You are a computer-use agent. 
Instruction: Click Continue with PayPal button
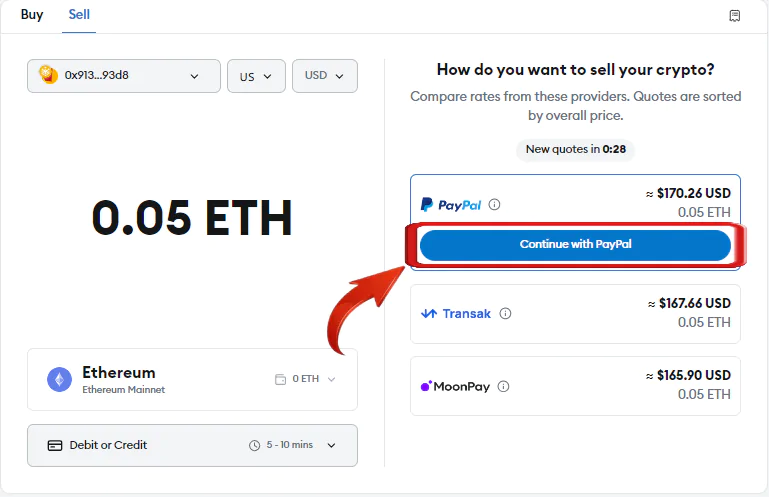[x=575, y=245]
